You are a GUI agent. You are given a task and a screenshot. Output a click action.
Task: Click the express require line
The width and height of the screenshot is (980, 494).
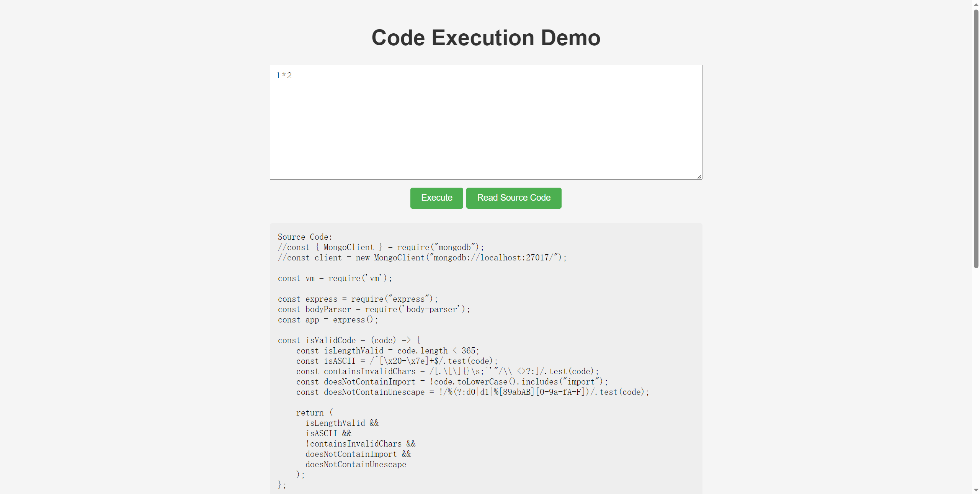(358, 299)
